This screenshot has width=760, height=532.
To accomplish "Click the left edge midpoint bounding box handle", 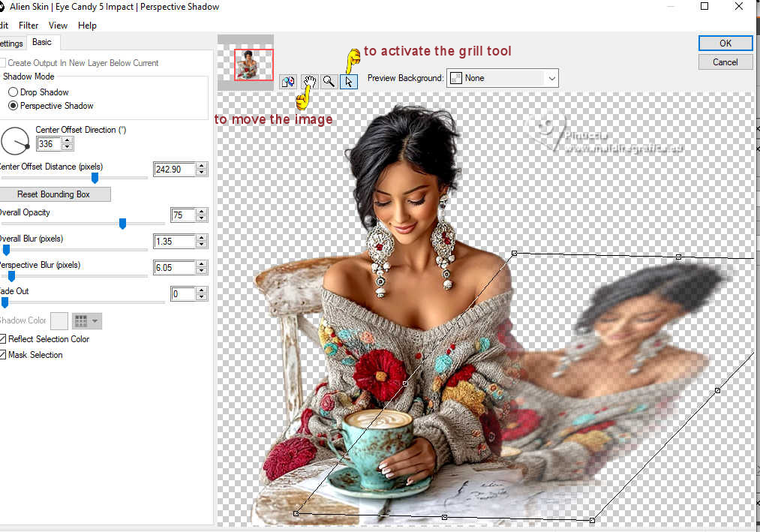I will [405, 383].
